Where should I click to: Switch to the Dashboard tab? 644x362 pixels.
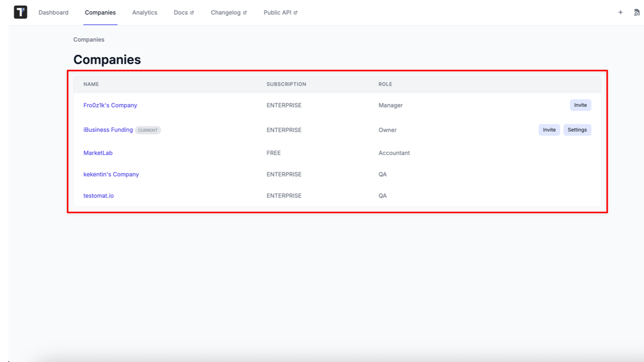53,13
